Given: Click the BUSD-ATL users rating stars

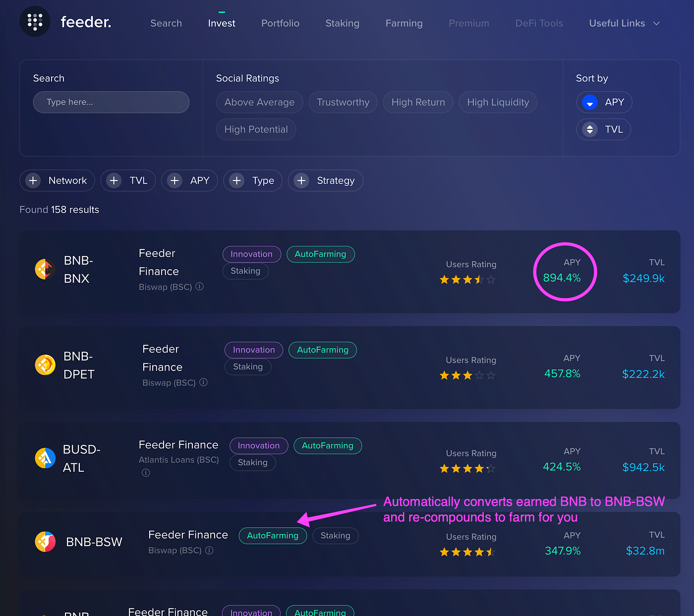Looking at the screenshot, I should tap(467, 469).
